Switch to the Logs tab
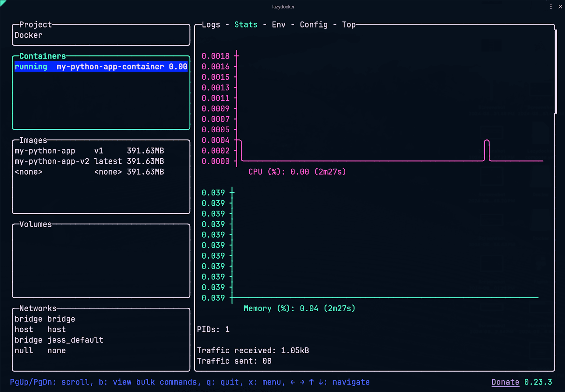This screenshot has width=565, height=392. [x=211, y=25]
